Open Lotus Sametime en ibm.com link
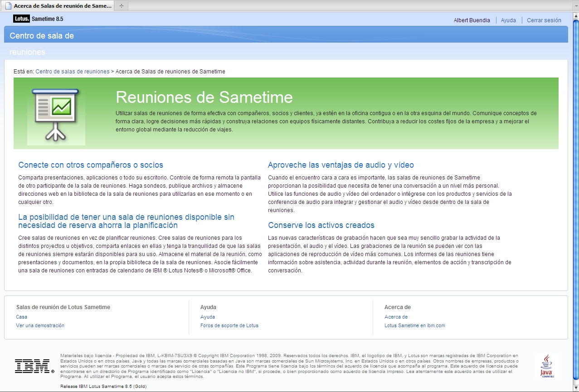The width and height of the screenshot is (579, 392). (x=415, y=325)
